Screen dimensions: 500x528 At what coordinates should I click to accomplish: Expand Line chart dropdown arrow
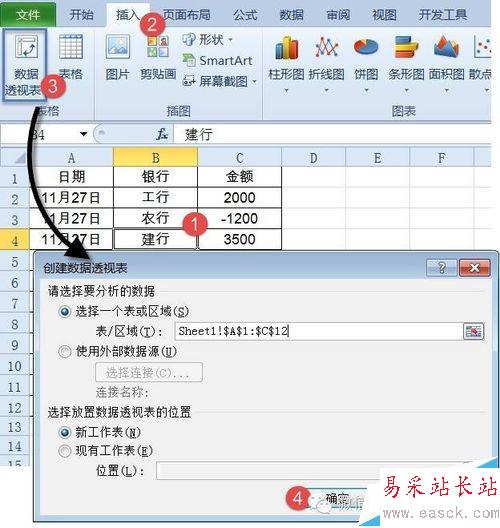pyautogui.click(x=326, y=90)
